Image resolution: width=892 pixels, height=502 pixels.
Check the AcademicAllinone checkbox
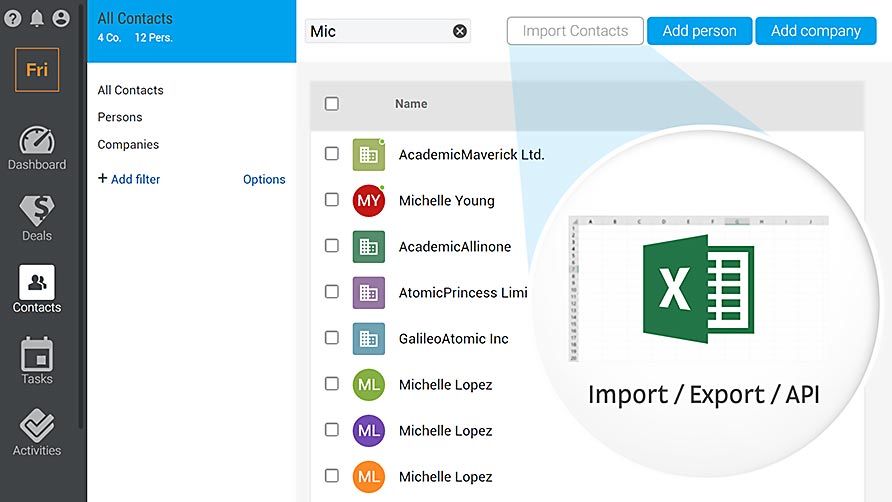click(x=332, y=245)
